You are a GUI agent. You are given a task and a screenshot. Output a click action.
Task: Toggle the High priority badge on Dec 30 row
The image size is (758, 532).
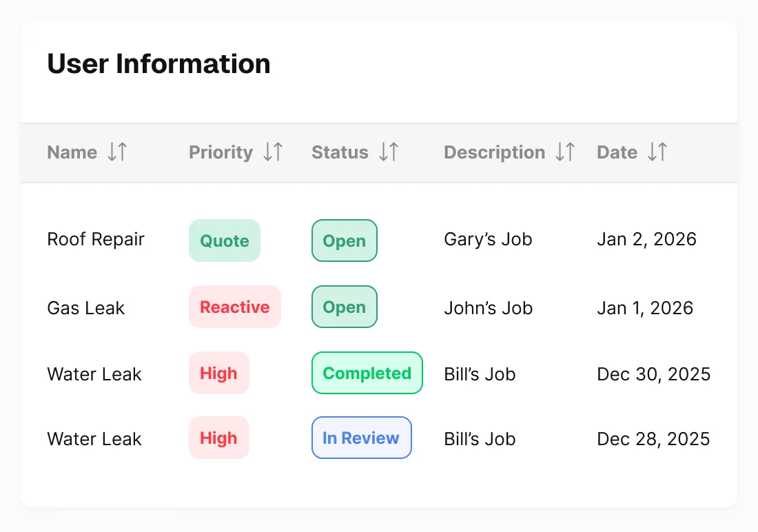[218, 373]
